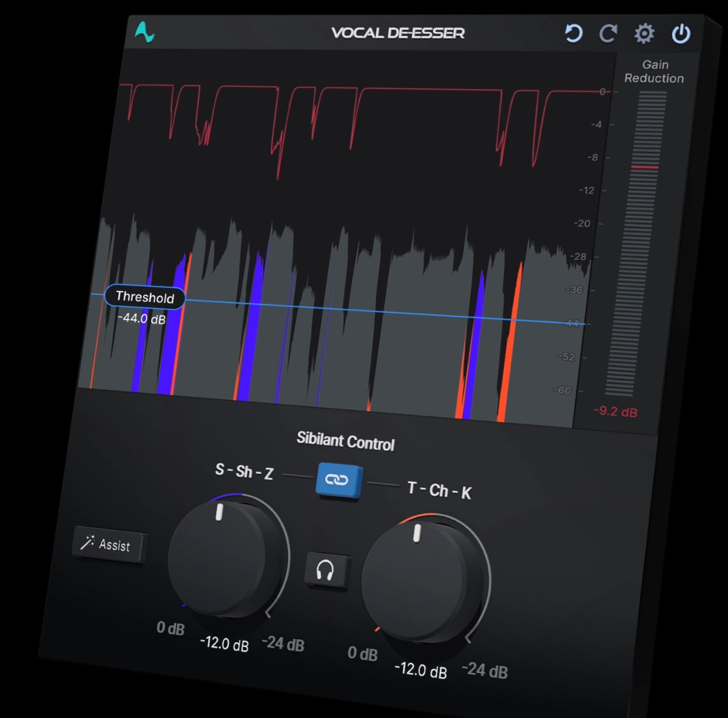
Task: Redo the last parameter change
Action: (608, 35)
